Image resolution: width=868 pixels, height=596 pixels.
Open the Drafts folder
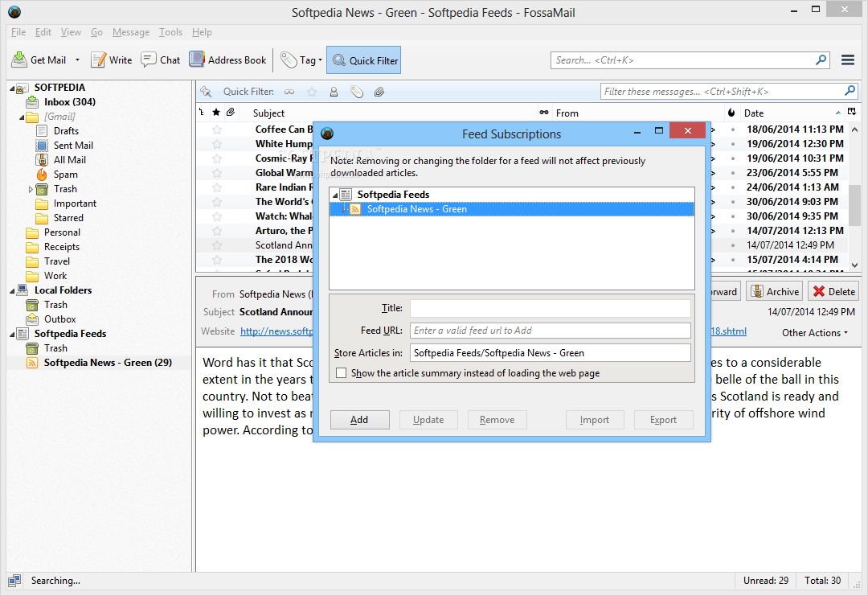[x=66, y=131]
